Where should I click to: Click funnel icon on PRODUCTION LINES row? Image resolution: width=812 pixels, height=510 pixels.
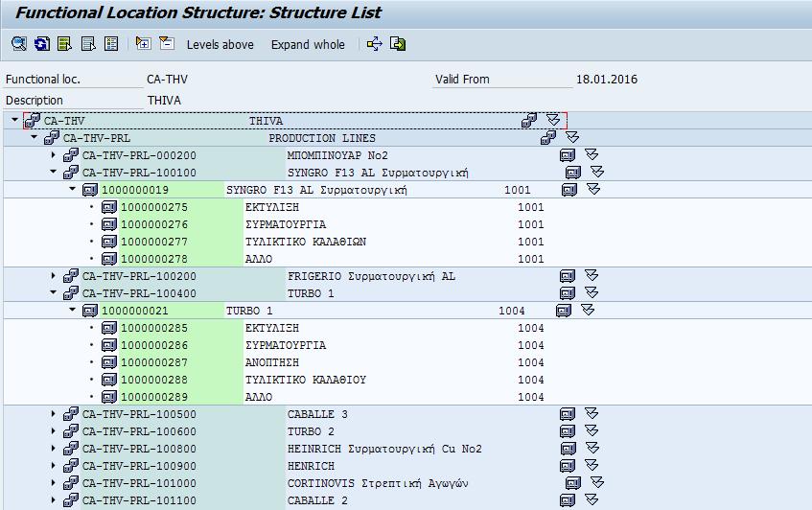point(572,137)
